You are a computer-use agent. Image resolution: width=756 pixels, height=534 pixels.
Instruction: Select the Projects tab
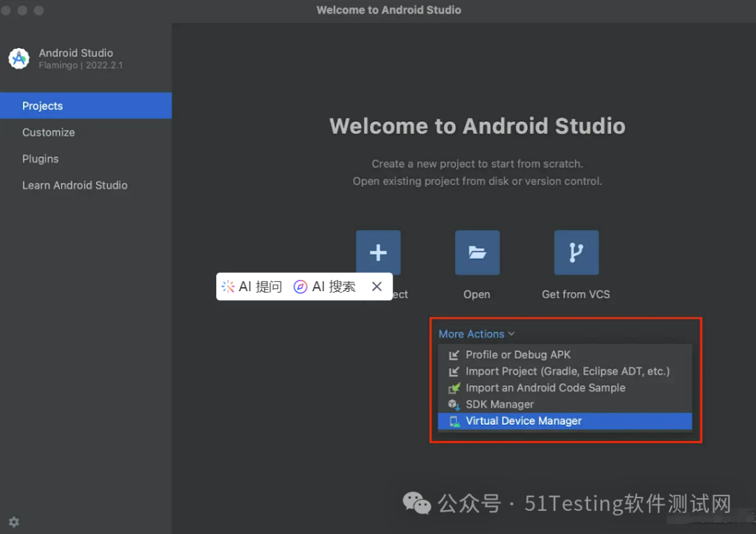[86, 106]
